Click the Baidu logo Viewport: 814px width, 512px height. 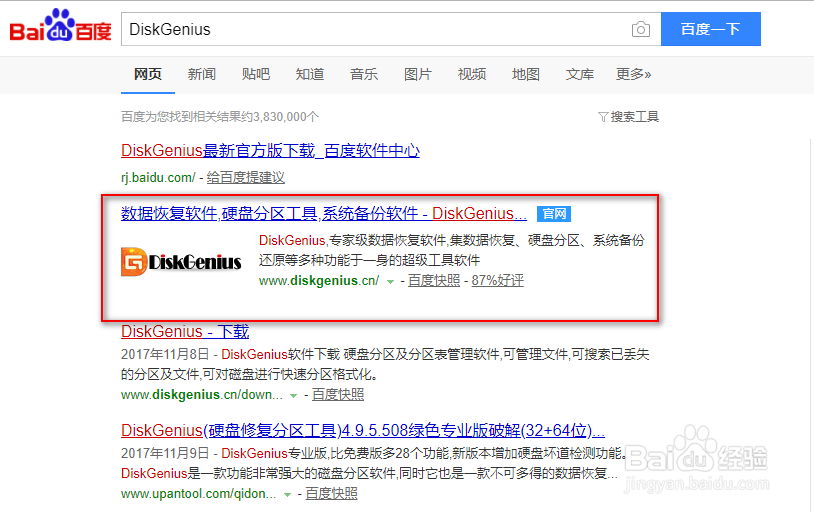[x=60, y=25]
